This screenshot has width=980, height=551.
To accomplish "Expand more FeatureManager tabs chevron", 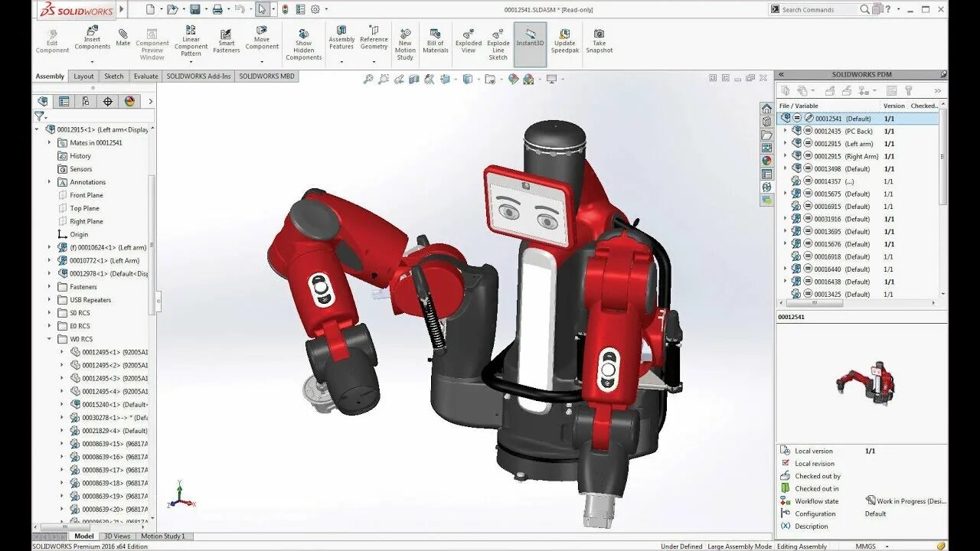I will click(x=150, y=101).
